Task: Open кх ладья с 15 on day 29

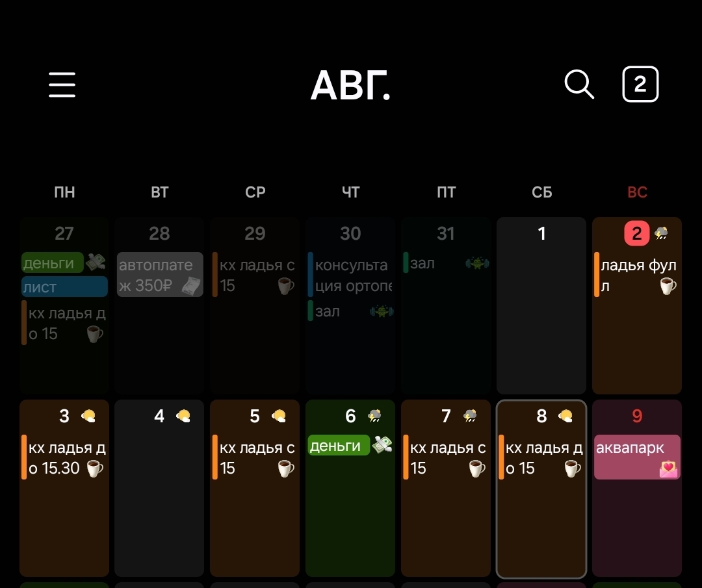Action: tap(255, 275)
